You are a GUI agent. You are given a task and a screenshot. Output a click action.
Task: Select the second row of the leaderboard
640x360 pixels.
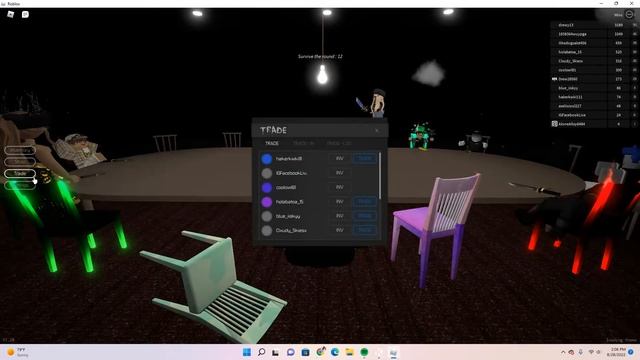(x=595, y=34)
